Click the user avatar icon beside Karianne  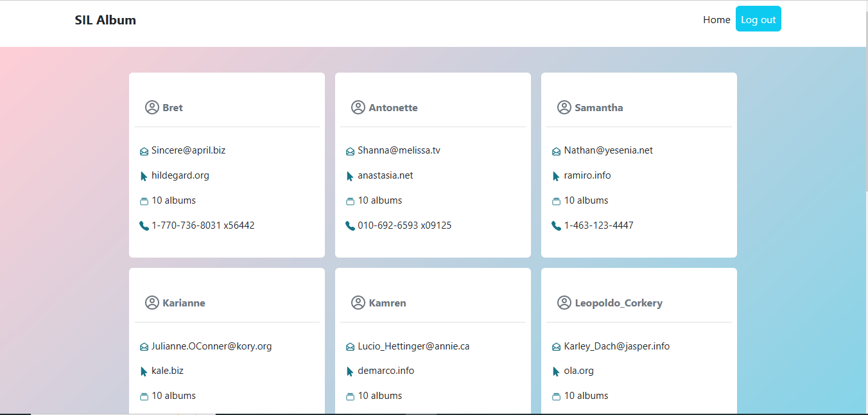click(152, 303)
